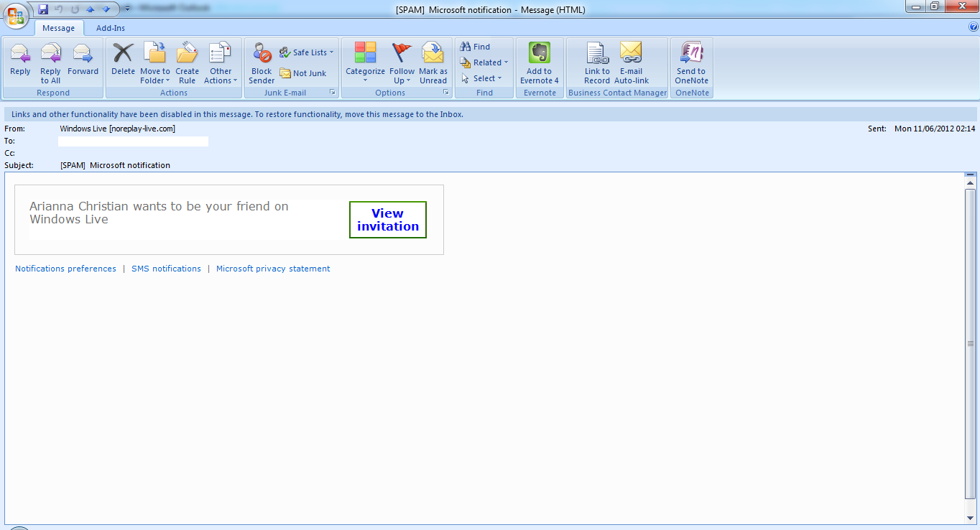Click the 'Respond' group label
The image size is (980, 530).
[53, 93]
